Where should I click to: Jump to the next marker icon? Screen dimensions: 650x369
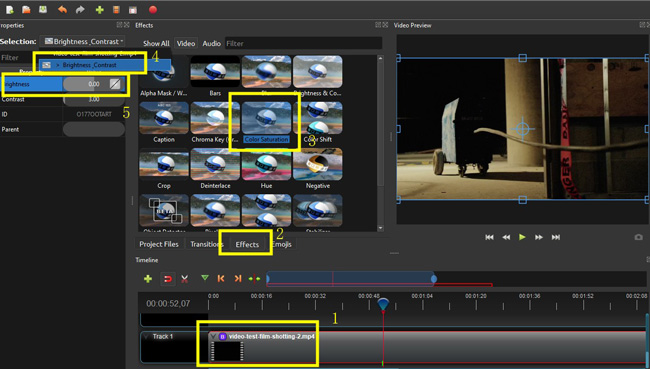pyautogui.click(x=238, y=279)
